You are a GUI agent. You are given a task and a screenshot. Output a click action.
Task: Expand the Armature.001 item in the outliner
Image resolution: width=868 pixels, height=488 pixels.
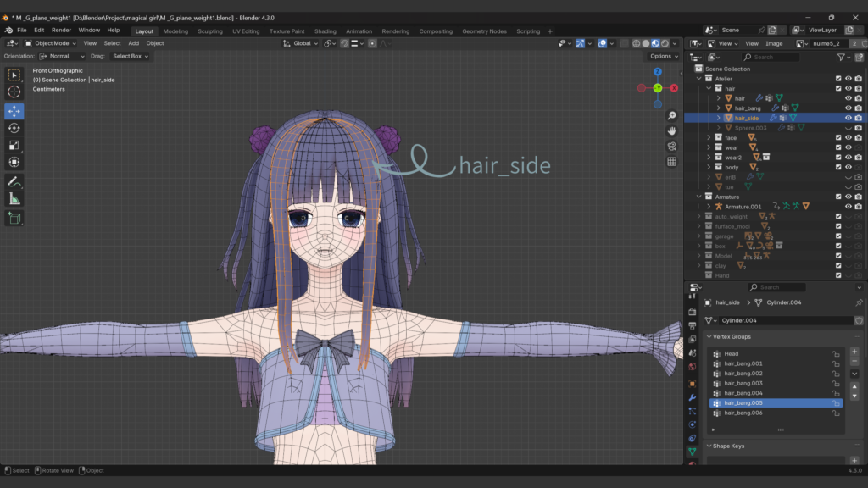709,207
